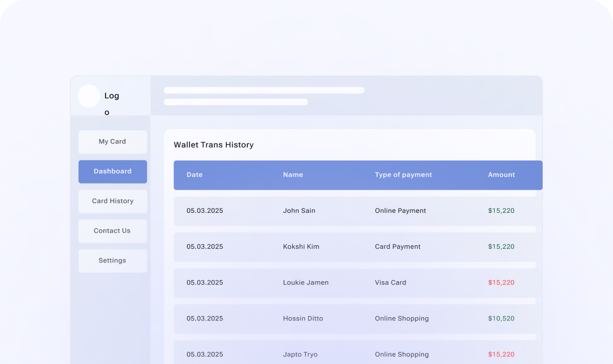The width and height of the screenshot is (613, 364).
Task: Click the $10,520 amount value
Action: 501,318
